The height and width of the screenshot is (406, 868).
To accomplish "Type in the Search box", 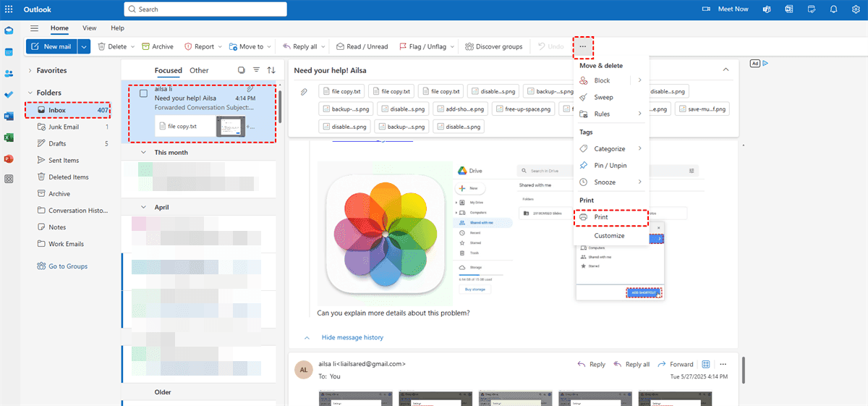I will point(210,9).
